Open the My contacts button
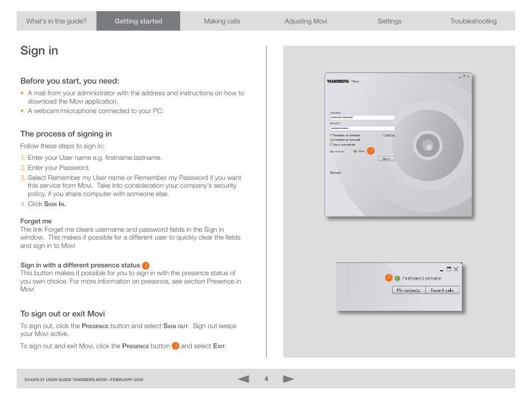This screenshot has width=532, height=400. (x=409, y=290)
